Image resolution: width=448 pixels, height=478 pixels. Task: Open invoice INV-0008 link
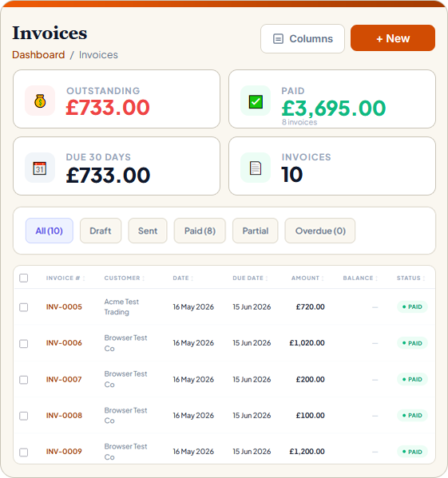(x=64, y=415)
